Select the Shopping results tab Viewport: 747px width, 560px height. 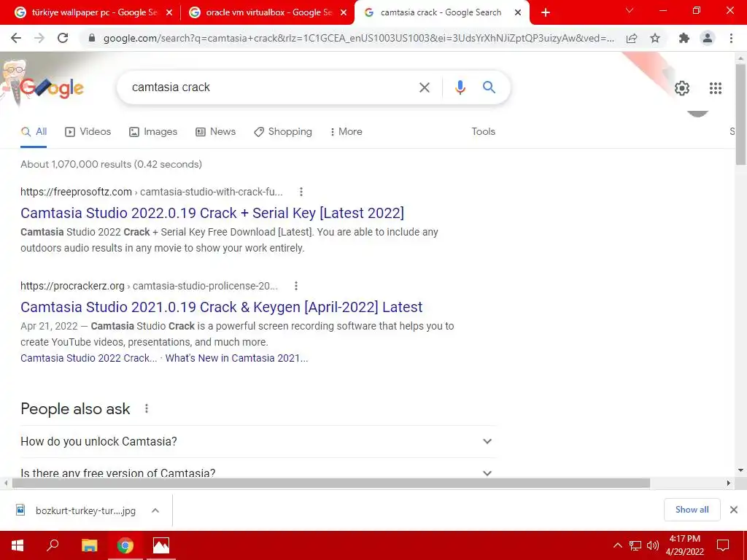(x=283, y=132)
